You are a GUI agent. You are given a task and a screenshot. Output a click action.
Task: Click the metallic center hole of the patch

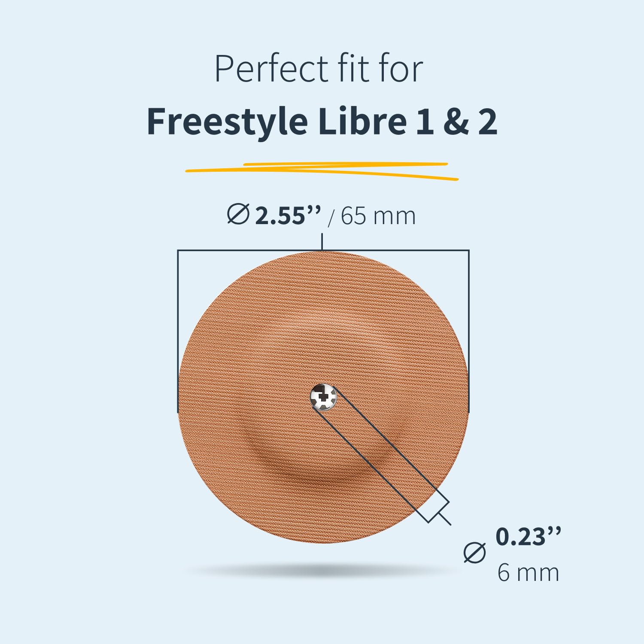(324, 397)
